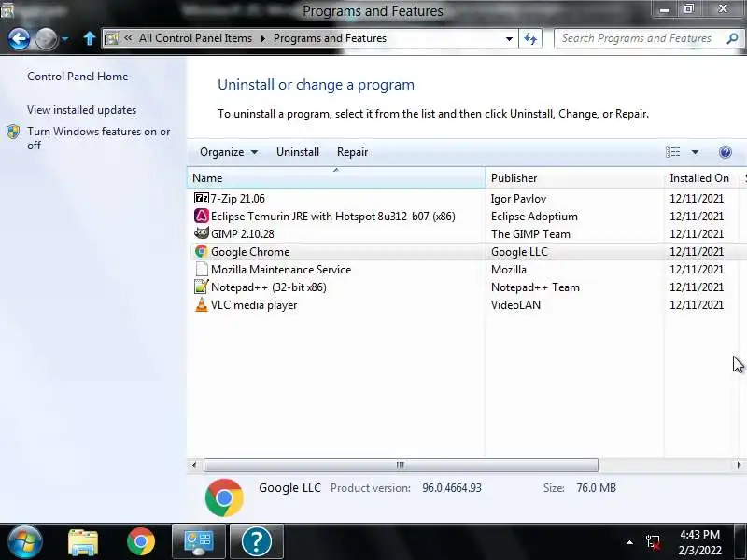The width and height of the screenshot is (747, 560).
Task: Click the large Chrome logo in details pane
Action: coord(224,497)
